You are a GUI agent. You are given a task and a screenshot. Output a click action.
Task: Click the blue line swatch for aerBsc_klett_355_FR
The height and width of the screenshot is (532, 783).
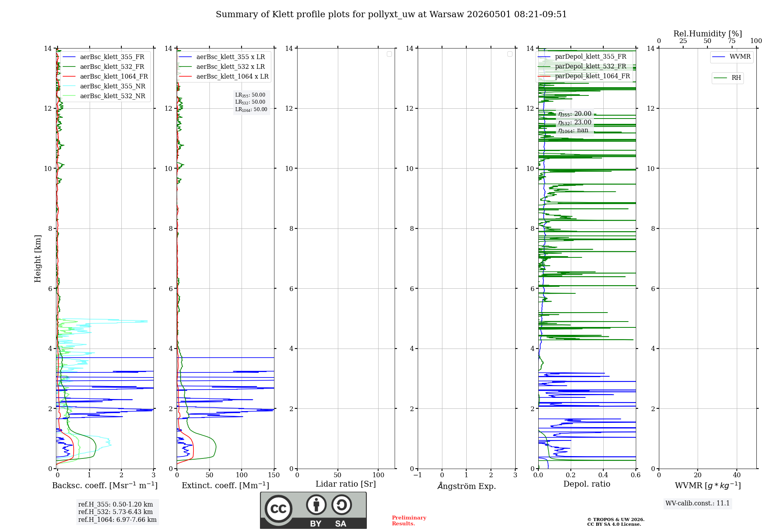click(x=69, y=57)
